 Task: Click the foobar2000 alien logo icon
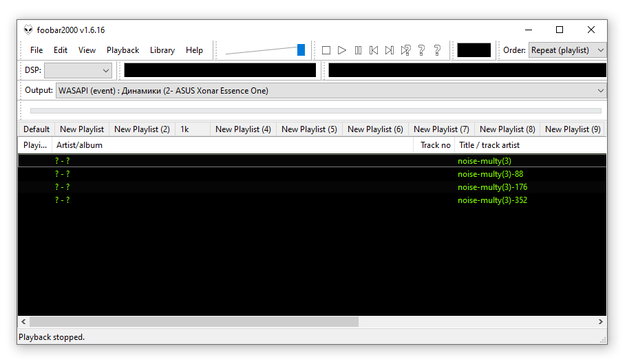(x=28, y=30)
